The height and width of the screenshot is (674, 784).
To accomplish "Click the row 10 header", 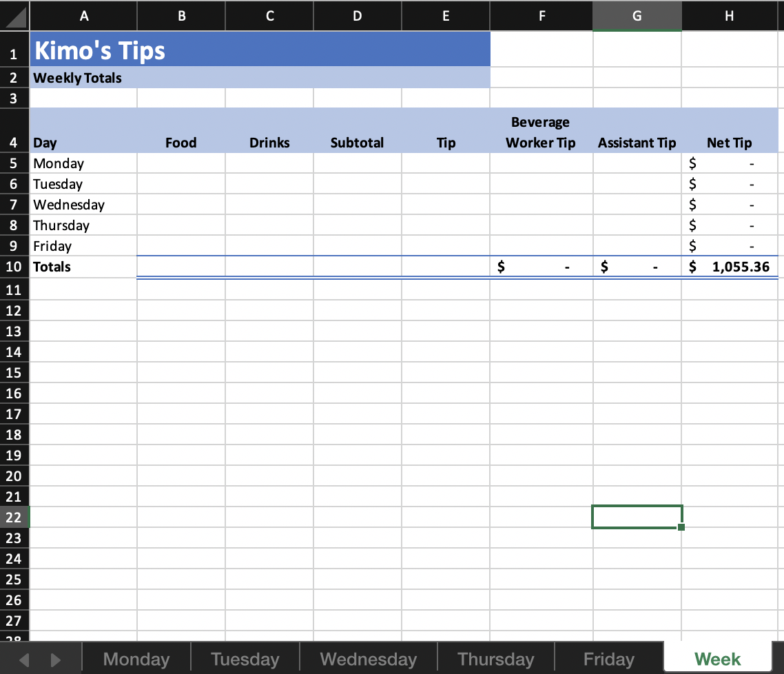I will (x=14, y=267).
